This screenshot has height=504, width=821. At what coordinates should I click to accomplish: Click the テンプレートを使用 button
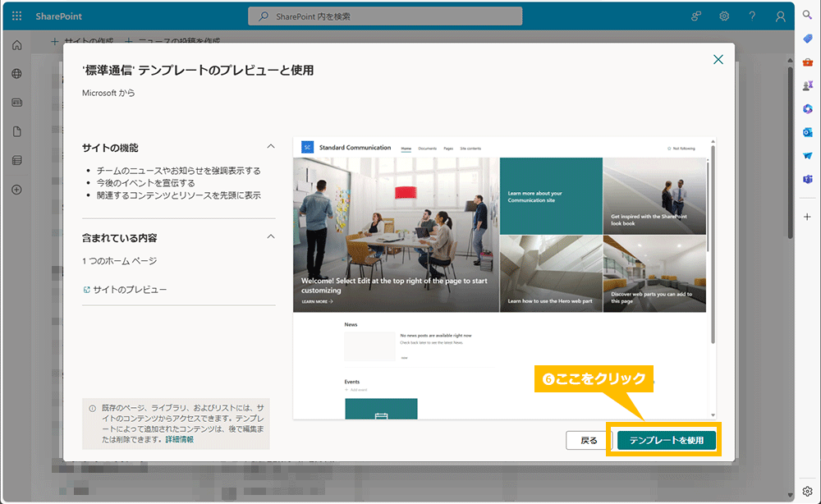point(665,440)
